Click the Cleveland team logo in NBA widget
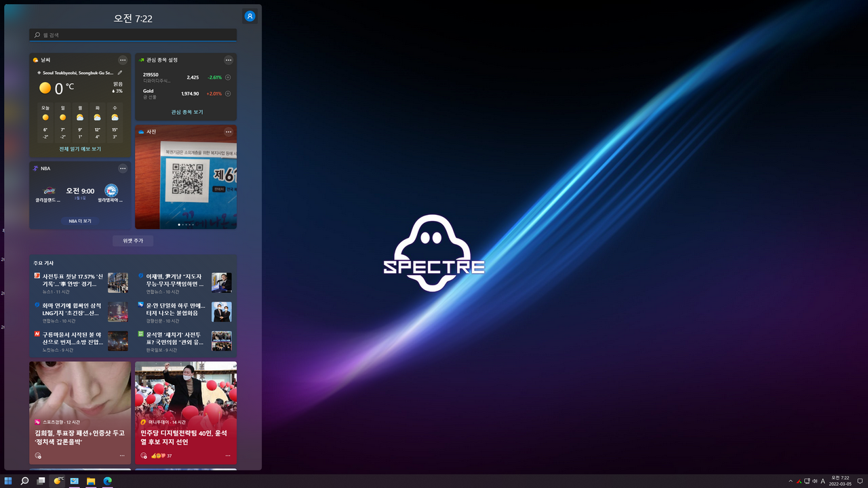868x488 pixels. (49, 191)
